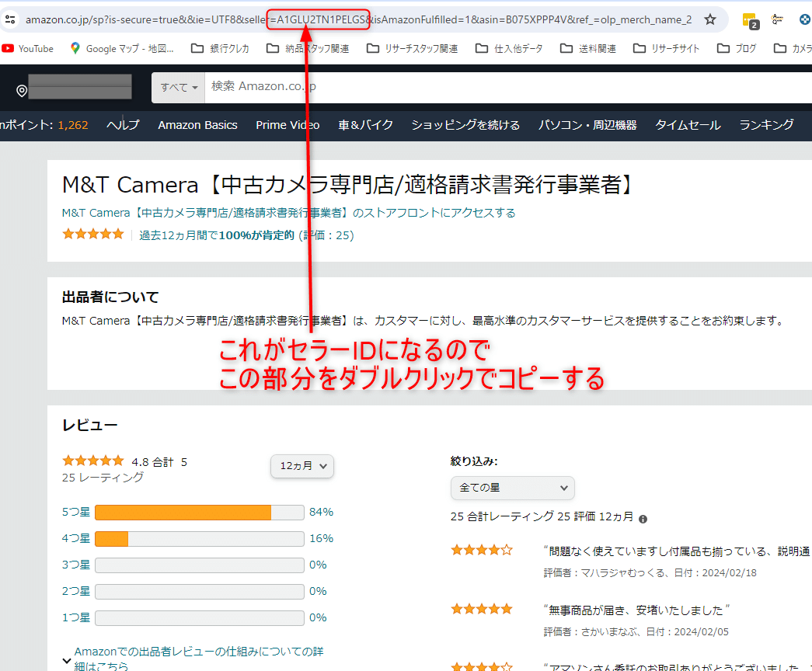Bookmark this page with the star icon
Image resolution: width=812 pixels, height=671 pixels.
pos(710,19)
